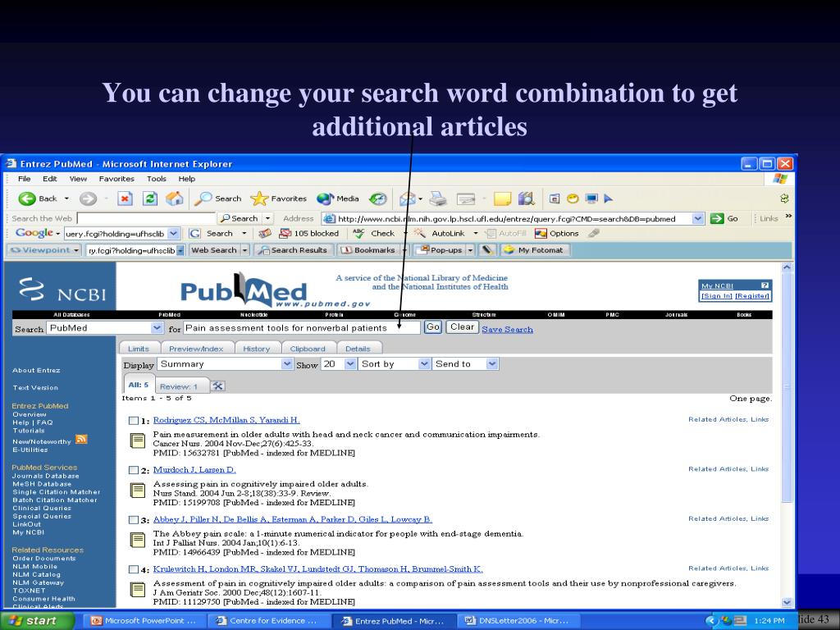Screen dimensions: 840x630
Task: Open the Sort by dropdown
Action: pyautogui.click(x=424, y=363)
